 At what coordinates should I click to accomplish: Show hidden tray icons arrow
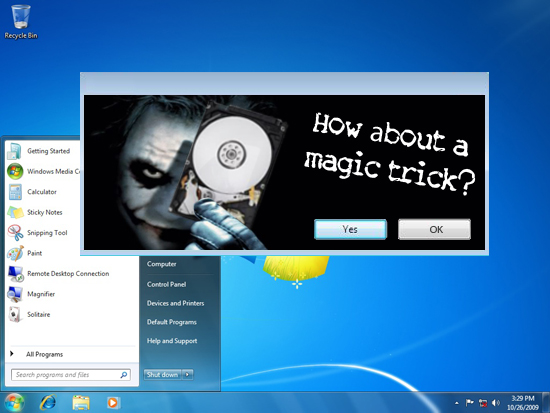coord(457,403)
